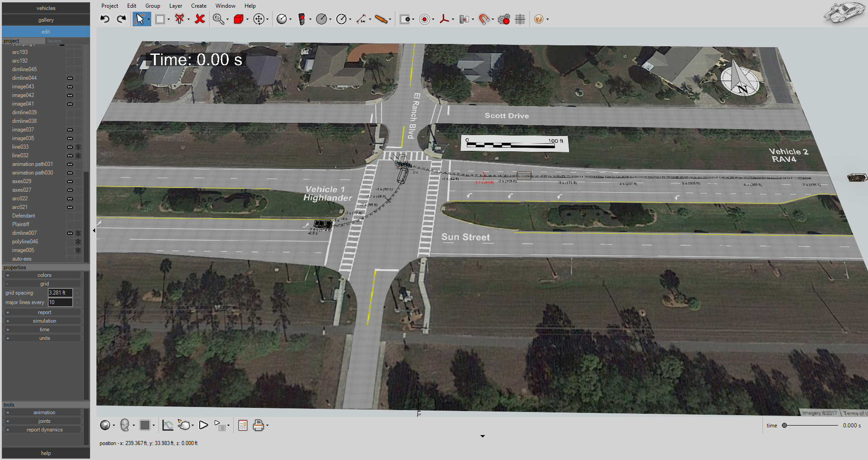
Task: Open the Layer menu
Action: pos(176,6)
